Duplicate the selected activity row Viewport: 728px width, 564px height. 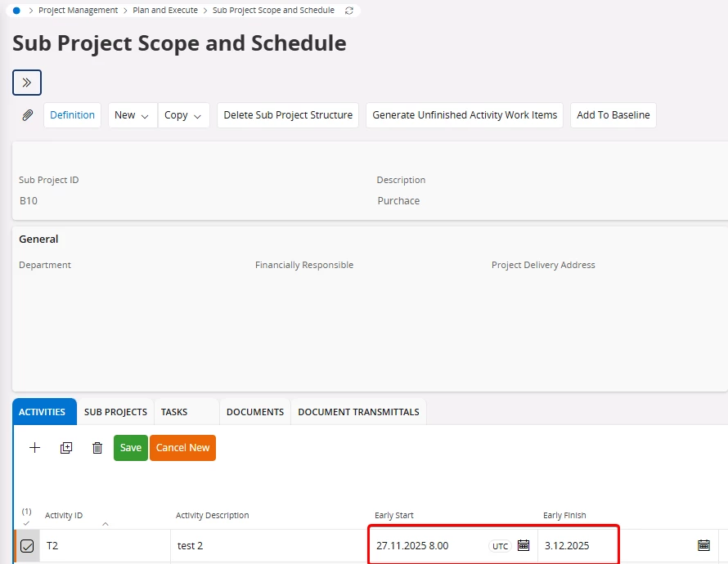click(x=66, y=448)
